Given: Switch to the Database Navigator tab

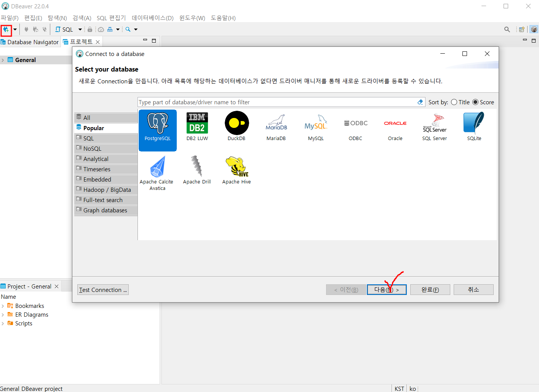Looking at the screenshot, I should tap(30, 42).
